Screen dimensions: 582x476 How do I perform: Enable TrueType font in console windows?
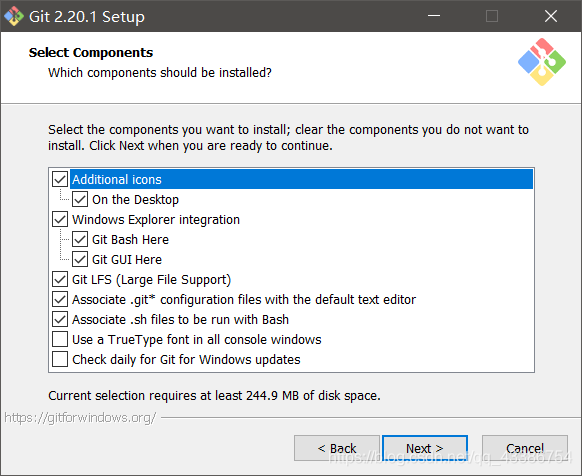[x=60, y=340]
